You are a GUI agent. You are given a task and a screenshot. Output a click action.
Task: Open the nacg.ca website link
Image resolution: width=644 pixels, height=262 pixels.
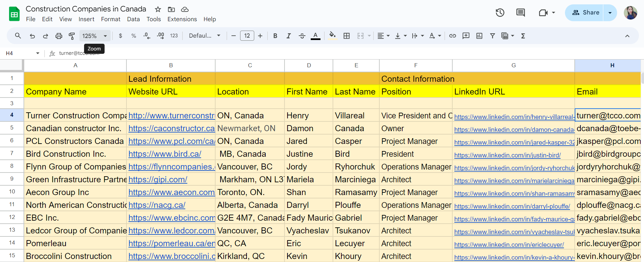click(157, 205)
